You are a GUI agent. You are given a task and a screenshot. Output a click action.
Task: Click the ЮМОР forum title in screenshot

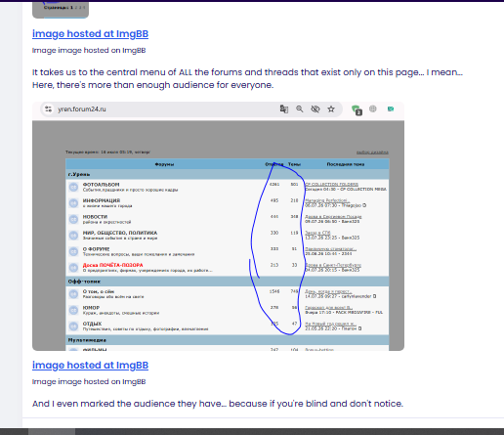pos(91,308)
